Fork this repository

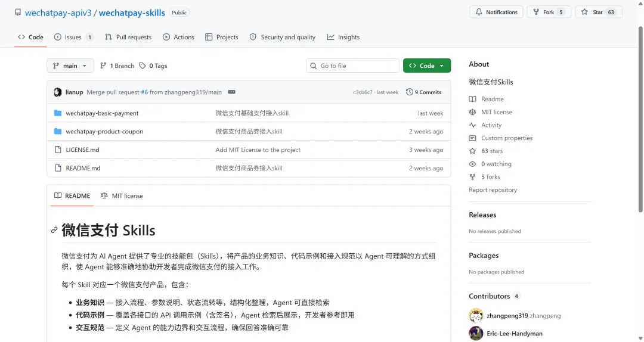point(549,12)
